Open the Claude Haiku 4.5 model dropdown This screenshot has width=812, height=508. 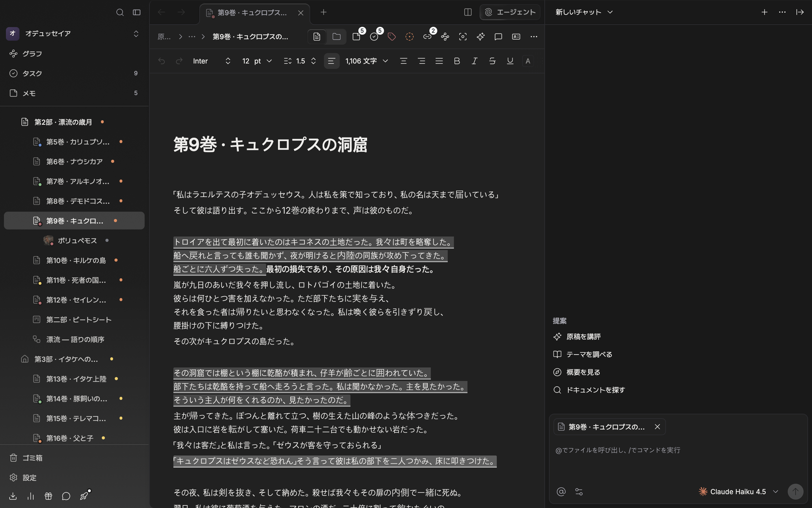point(738,492)
